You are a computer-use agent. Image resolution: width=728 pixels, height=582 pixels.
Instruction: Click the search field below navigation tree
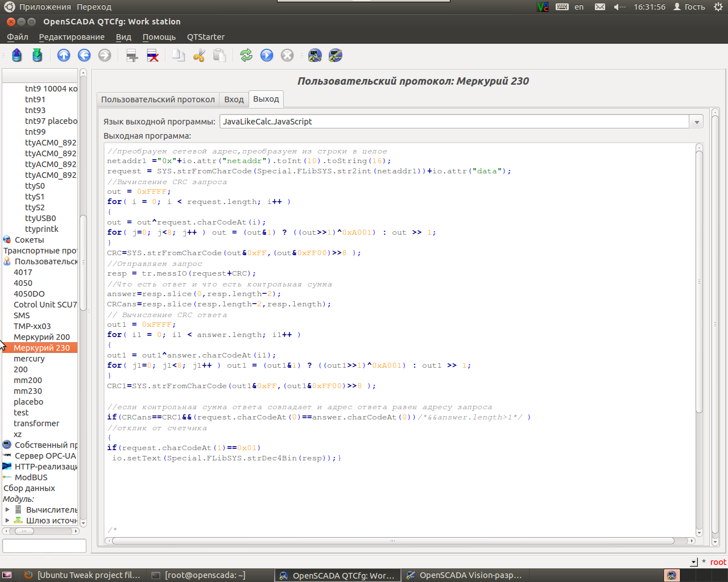click(44, 546)
